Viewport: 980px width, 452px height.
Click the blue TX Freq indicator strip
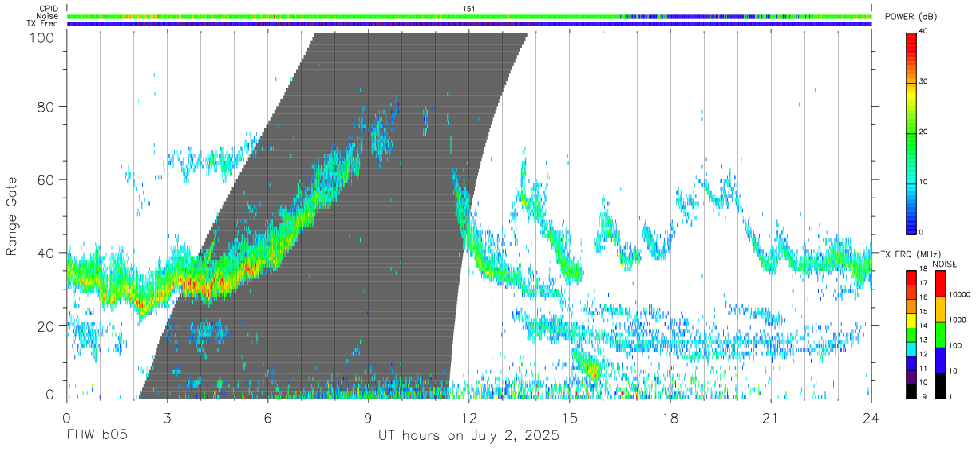469,24
